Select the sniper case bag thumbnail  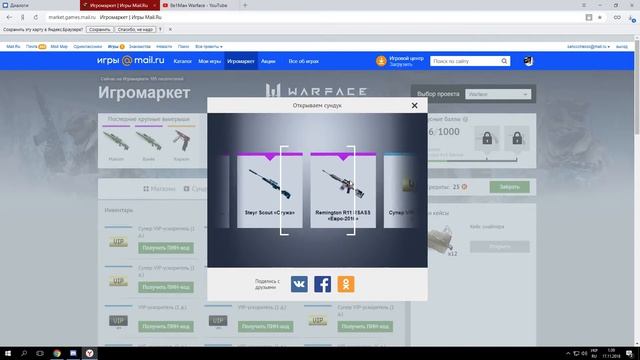(x=442, y=240)
